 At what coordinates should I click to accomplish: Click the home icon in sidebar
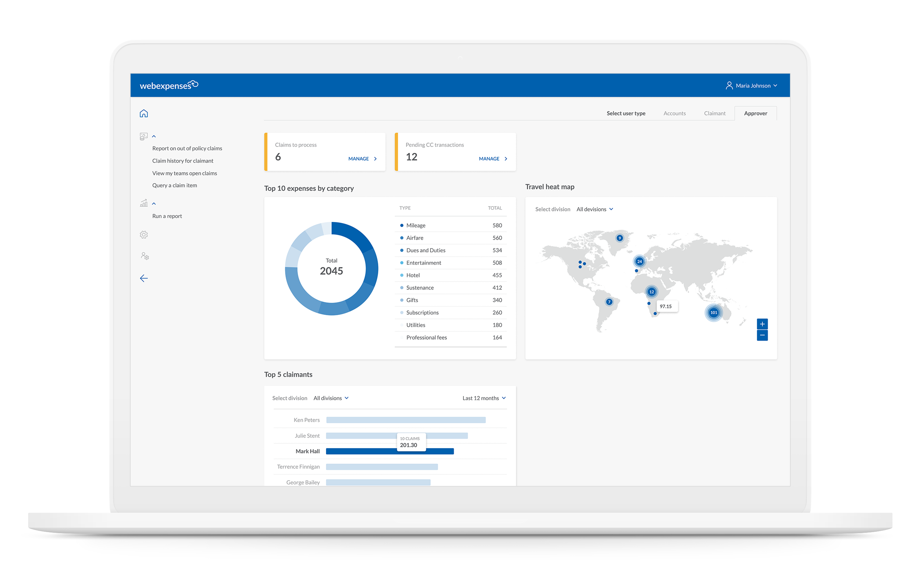coord(143,113)
